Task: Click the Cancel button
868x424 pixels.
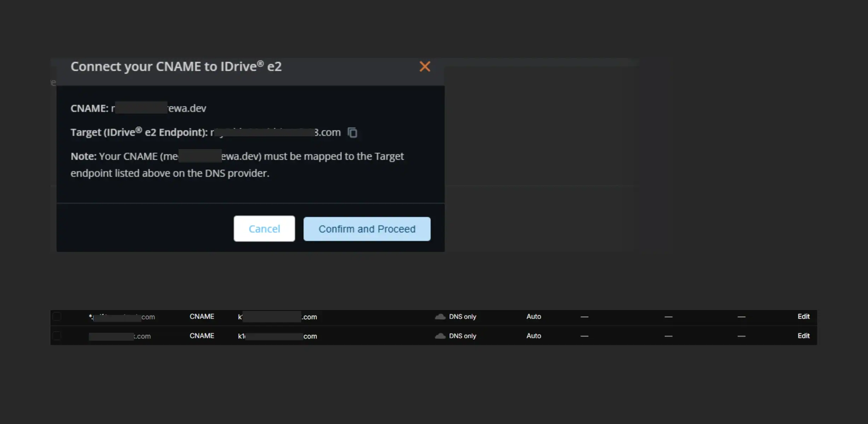Action: [264, 229]
